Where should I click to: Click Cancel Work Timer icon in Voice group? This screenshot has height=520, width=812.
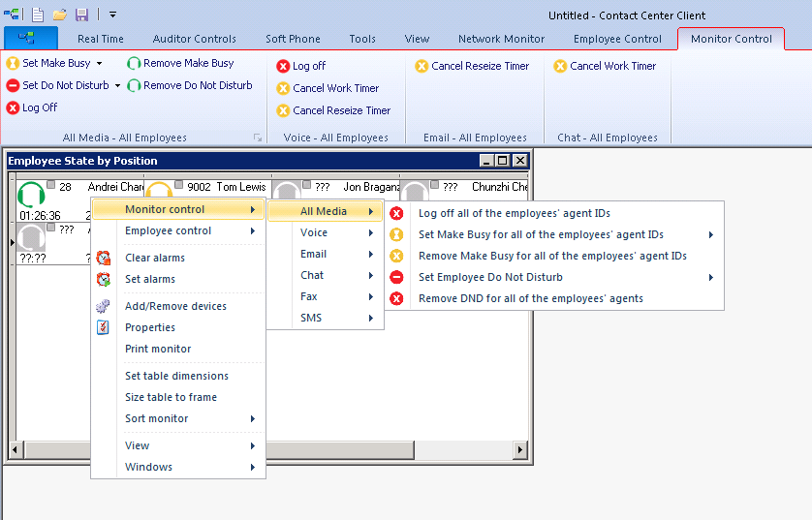point(283,88)
